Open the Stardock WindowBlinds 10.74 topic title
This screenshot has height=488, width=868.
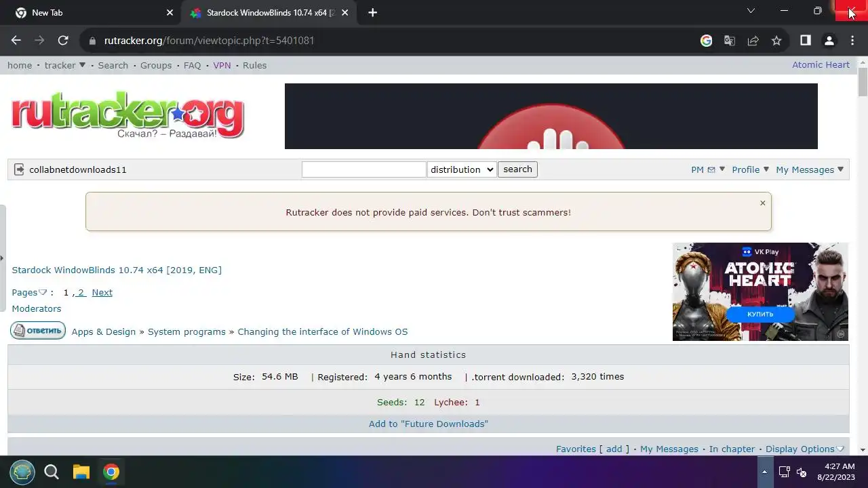pos(117,270)
